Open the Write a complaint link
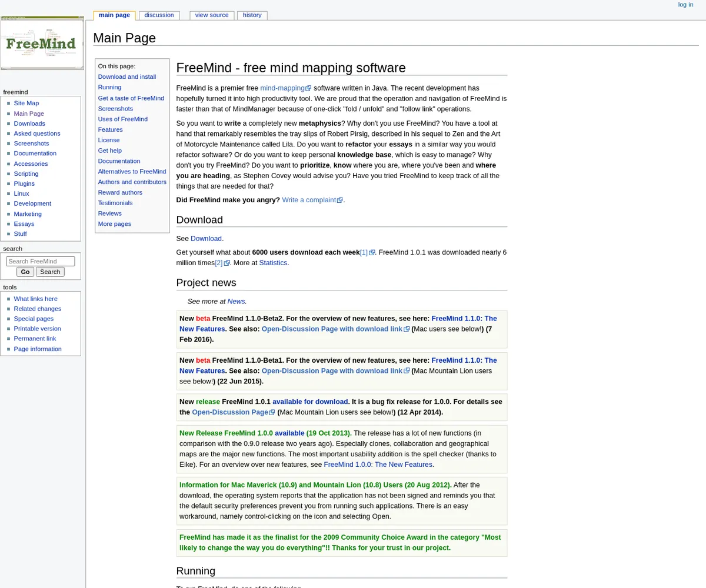Viewport: 706px width, 588px height. point(309,200)
